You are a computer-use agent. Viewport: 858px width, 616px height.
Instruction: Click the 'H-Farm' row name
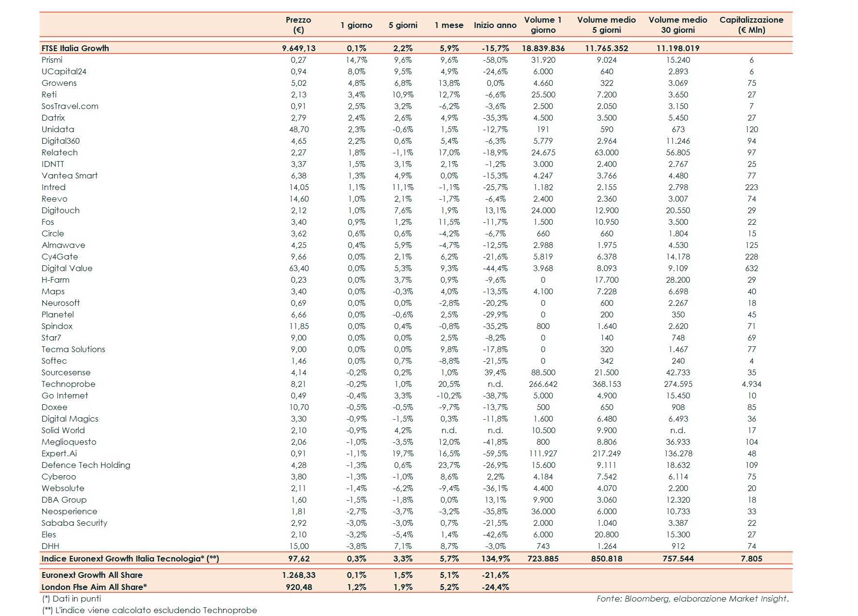click(x=55, y=280)
